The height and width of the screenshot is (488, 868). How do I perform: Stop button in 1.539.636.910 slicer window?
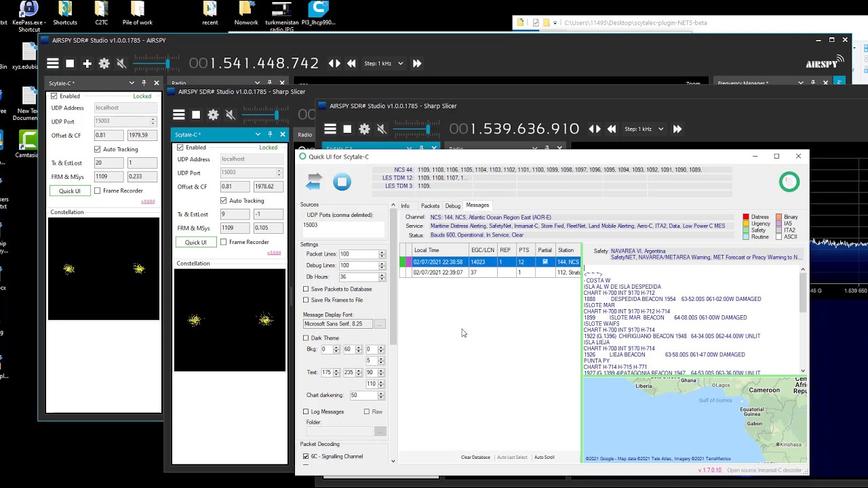pyautogui.click(x=347, y=129)
